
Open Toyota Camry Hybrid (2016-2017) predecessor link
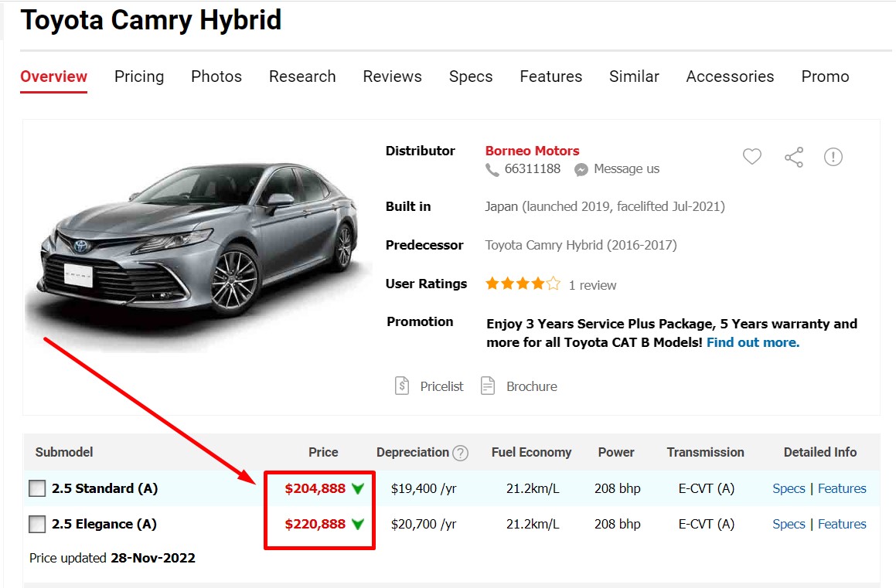[x=581, y=246]
